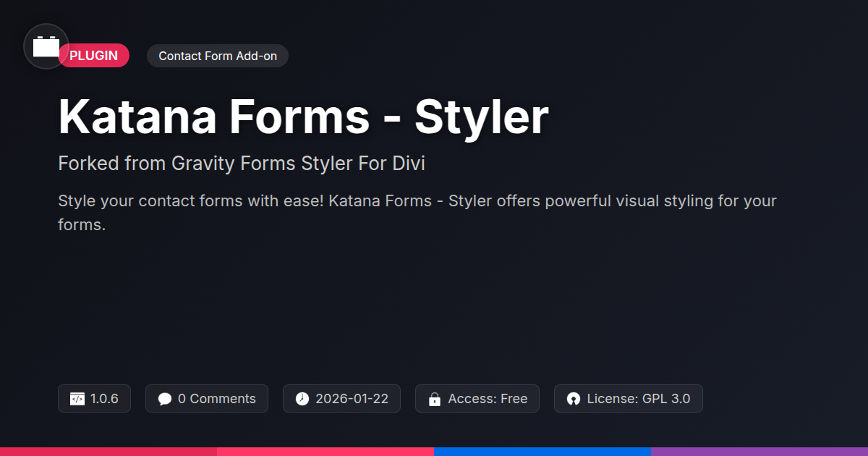
Task: Click the Forked from Gravity Forms Styler subtitle
Action: (x=242, y=164)
